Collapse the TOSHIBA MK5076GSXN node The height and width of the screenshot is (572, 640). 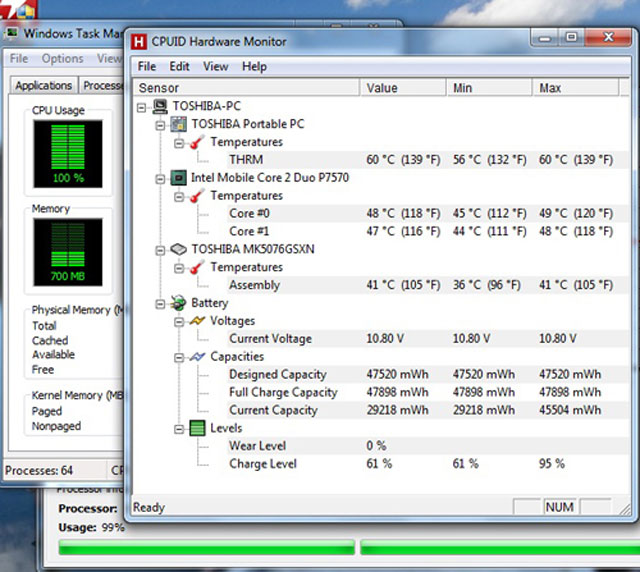(x=160, y=250)
